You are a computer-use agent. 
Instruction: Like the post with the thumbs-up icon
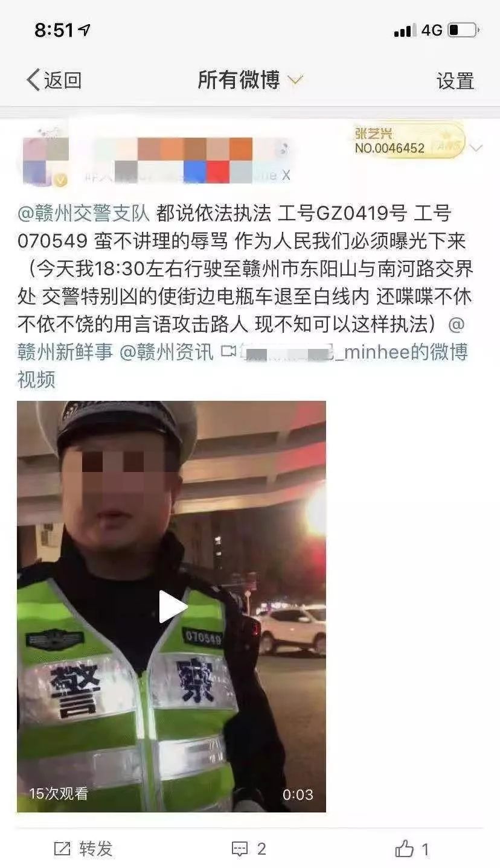click(x=404, y=849)
